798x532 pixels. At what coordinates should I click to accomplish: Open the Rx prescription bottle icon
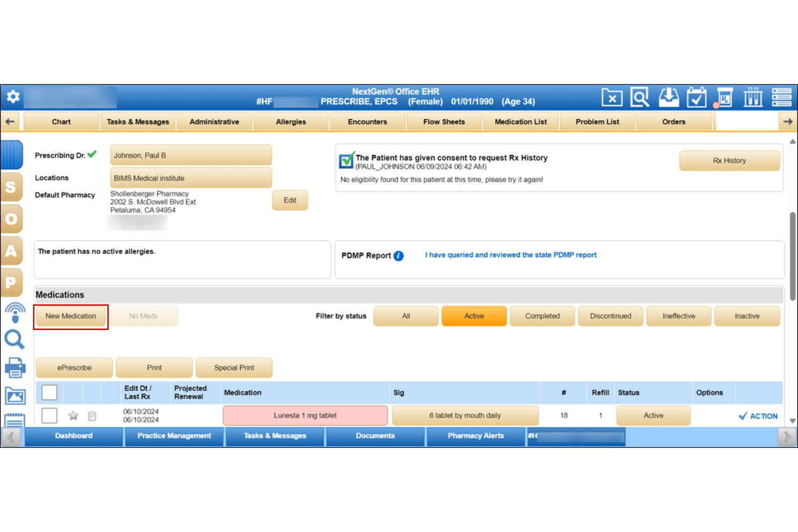tap(724, 98)
